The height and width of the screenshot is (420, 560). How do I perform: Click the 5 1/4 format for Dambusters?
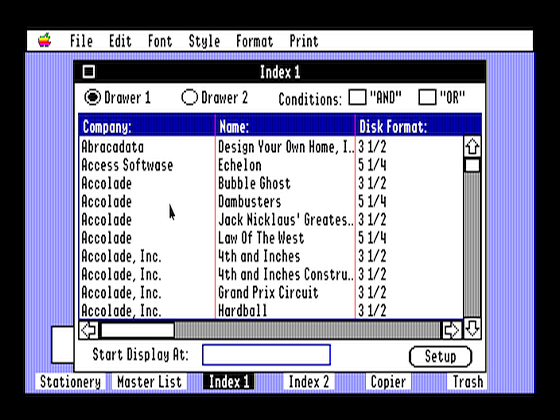[x=372, y=201]
